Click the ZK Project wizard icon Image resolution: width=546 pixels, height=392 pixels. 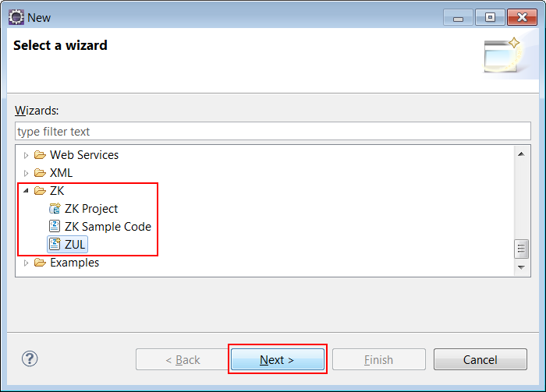tap(55, 209)
